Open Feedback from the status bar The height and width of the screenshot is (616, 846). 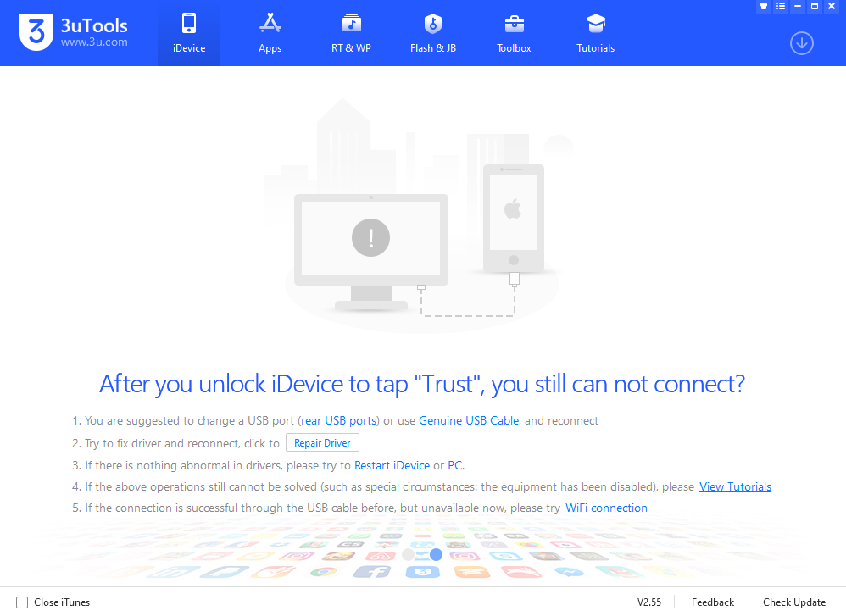click(x=712, y=602)
